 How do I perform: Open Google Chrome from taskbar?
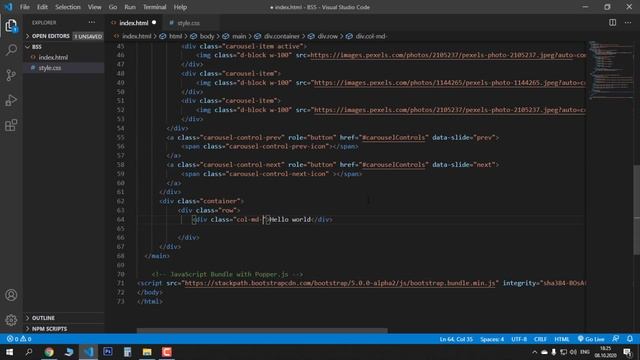click(49, 352)
